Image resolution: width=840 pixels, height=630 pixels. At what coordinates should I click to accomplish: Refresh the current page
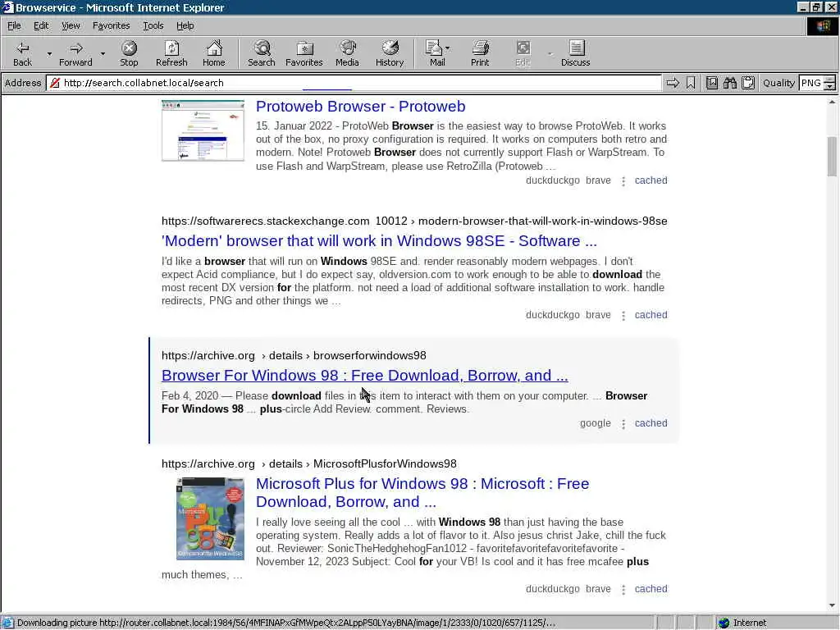point(171,53)
